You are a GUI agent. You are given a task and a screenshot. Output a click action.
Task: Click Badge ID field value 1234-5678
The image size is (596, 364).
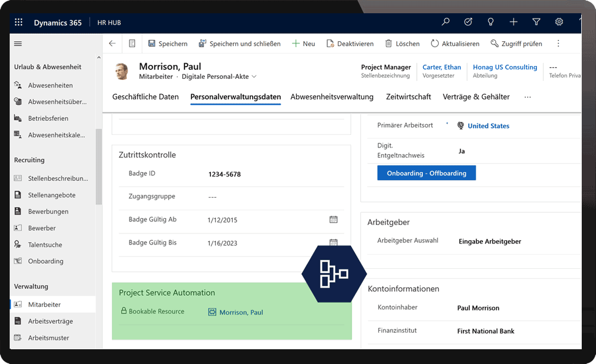tap(224, 175)
